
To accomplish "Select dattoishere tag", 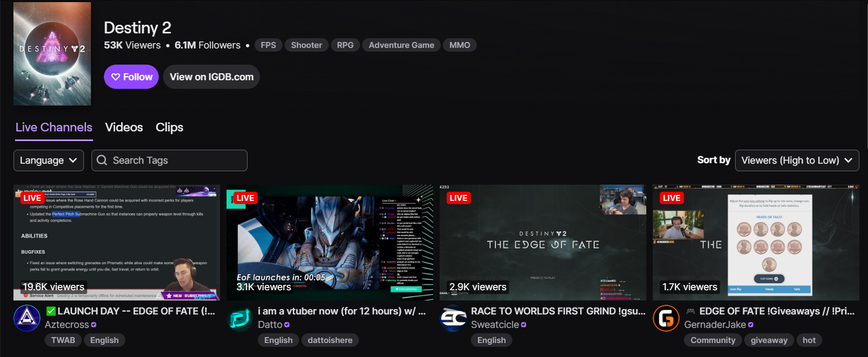I will coord(330,340).
